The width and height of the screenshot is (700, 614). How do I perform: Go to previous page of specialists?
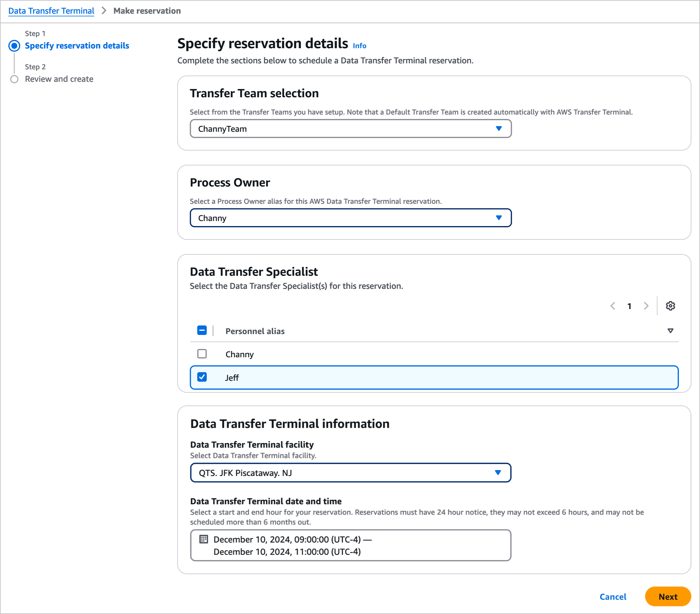tap(613, 306)
